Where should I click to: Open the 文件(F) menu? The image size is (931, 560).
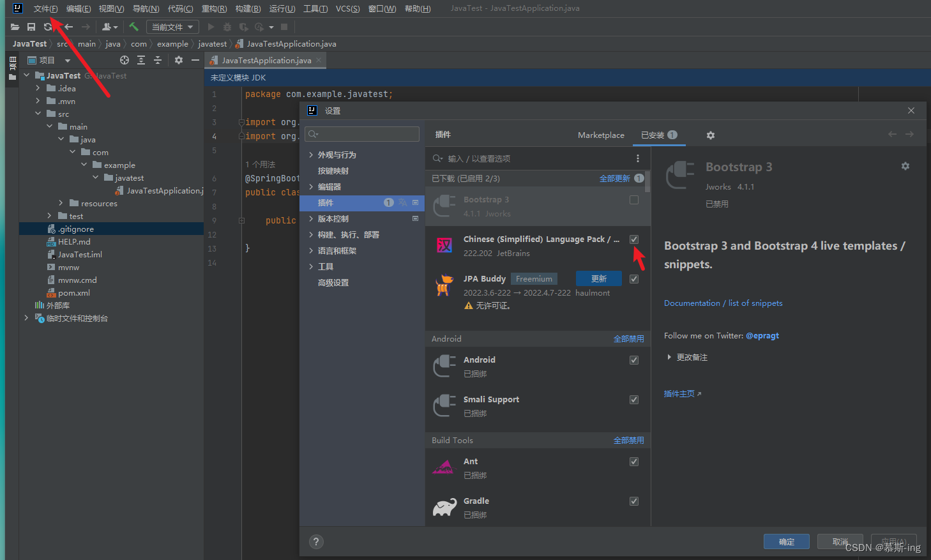(x=45, y=8)
